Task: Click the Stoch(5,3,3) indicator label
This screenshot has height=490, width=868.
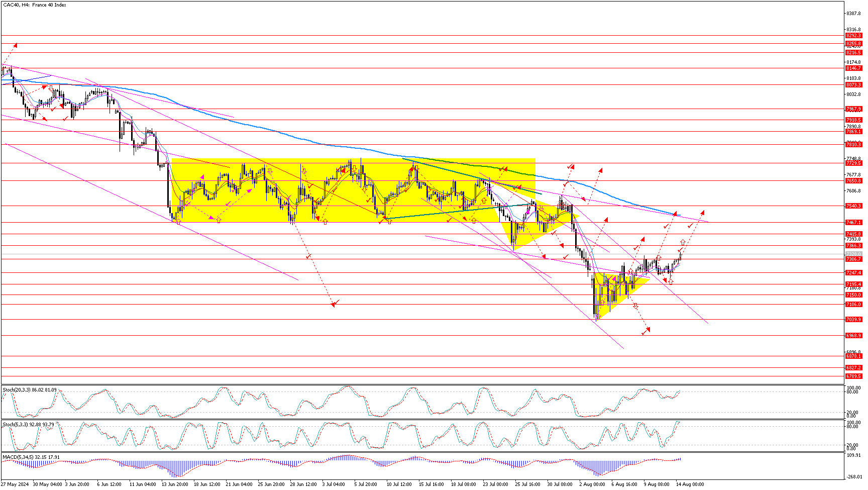Action: pos(28,425)
